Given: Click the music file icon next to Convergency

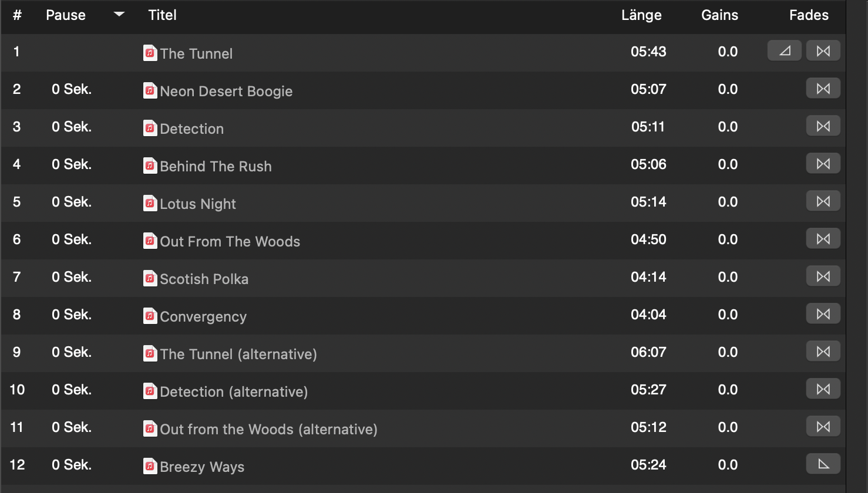Looking at the screenshot, I should (150, 316).
